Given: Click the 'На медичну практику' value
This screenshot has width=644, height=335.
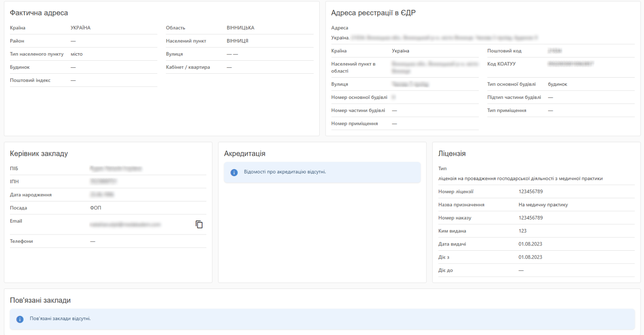Looking at the screenshot, I should point(543,205).
